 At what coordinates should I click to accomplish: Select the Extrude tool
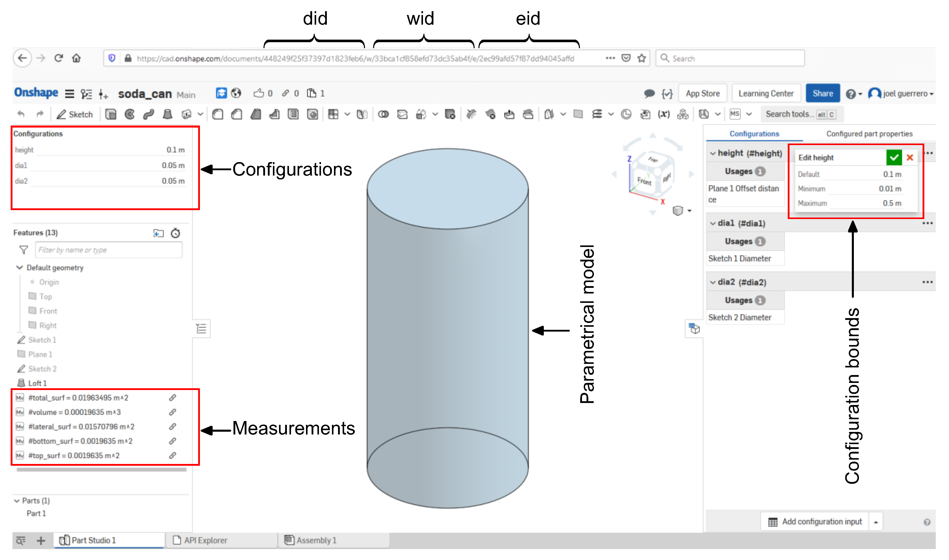coord(111,114)
